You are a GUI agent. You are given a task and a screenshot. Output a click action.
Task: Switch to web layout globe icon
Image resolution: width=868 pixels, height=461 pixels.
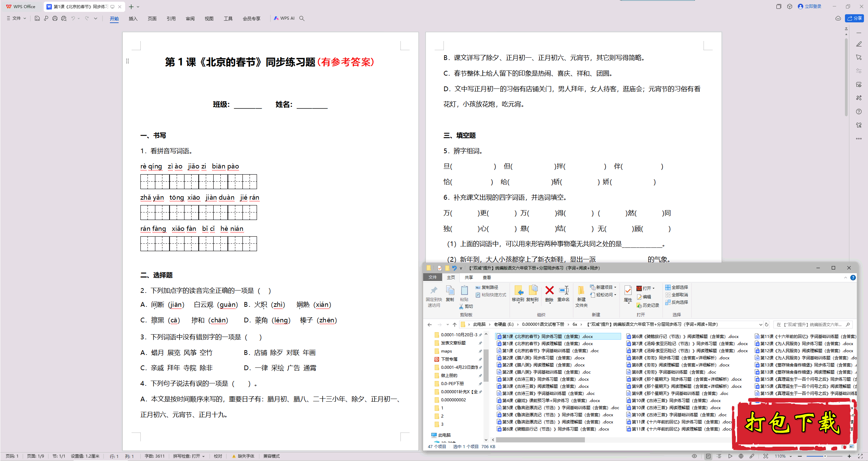point(741,456)
